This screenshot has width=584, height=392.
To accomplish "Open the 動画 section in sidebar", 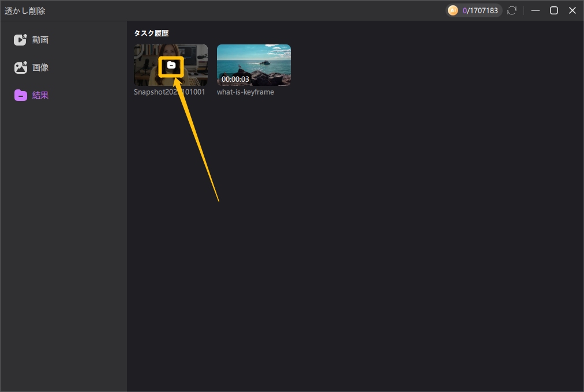I will point(40,40).
